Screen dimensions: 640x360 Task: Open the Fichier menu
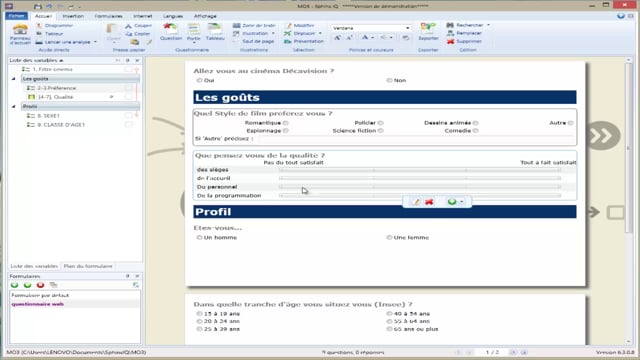tap(16, 16)
